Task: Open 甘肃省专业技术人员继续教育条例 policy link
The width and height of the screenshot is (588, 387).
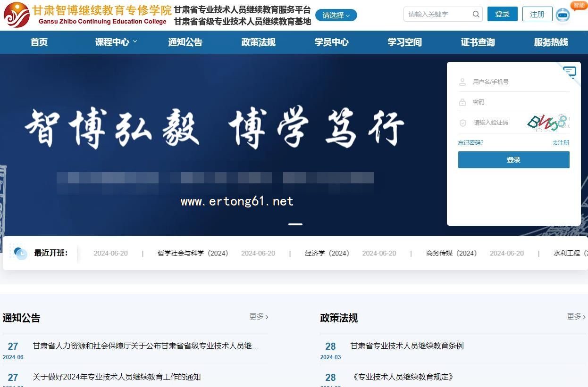Action: click(x=407, y=346)
